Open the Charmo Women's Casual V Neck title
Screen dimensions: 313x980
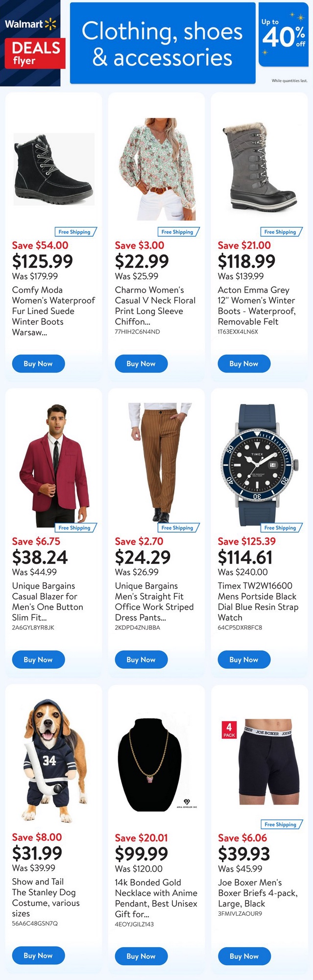pyautogui.click(x=155, y=305)
